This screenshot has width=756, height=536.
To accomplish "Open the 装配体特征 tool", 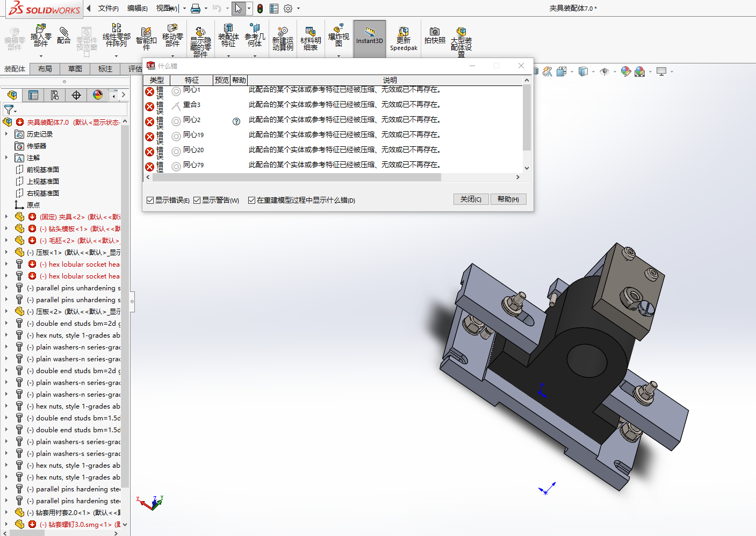I will point(228,35).
